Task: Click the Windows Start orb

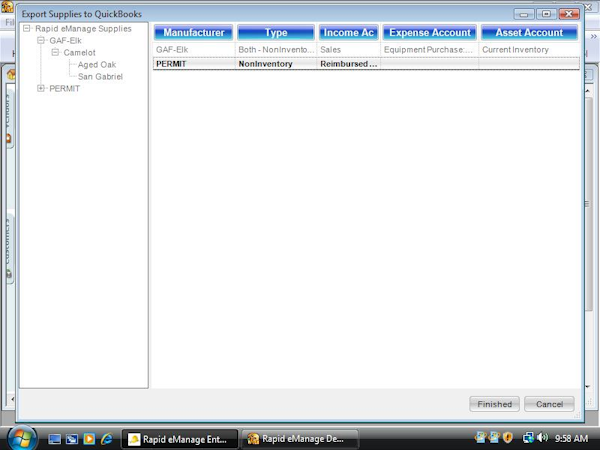Action: tap(22, 437)
